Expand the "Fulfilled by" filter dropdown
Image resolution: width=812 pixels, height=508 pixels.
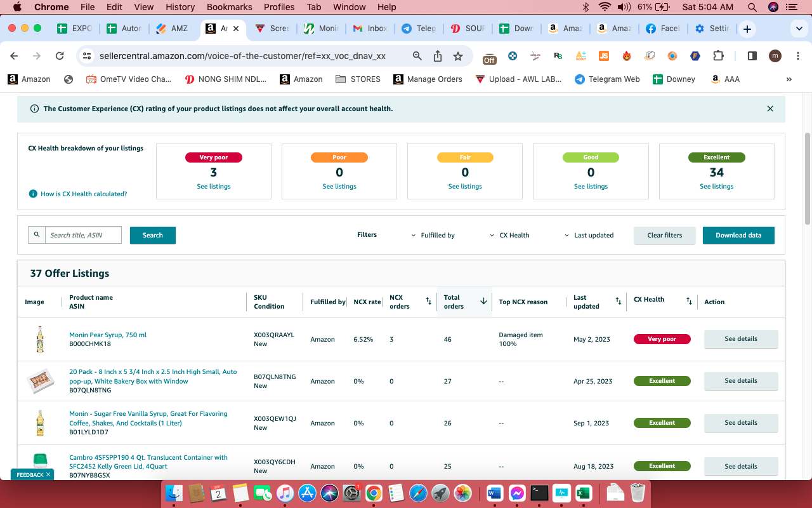(433, 235)
